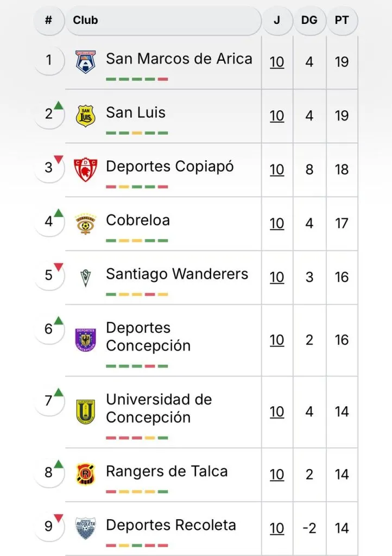Open Deportes Copiapó games played link
The width and height of the screenshot is (392, 556).
click(x=277, y=169)
